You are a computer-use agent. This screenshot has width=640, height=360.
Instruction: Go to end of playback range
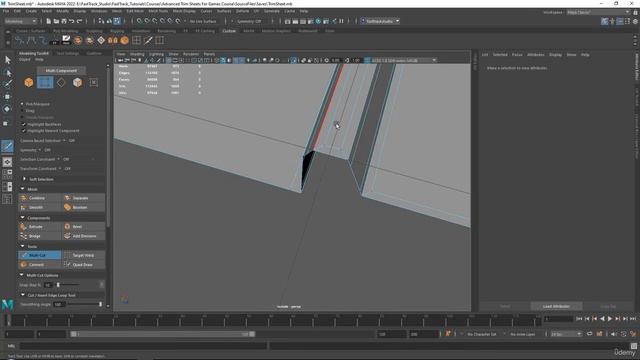[x=633, y=319]
